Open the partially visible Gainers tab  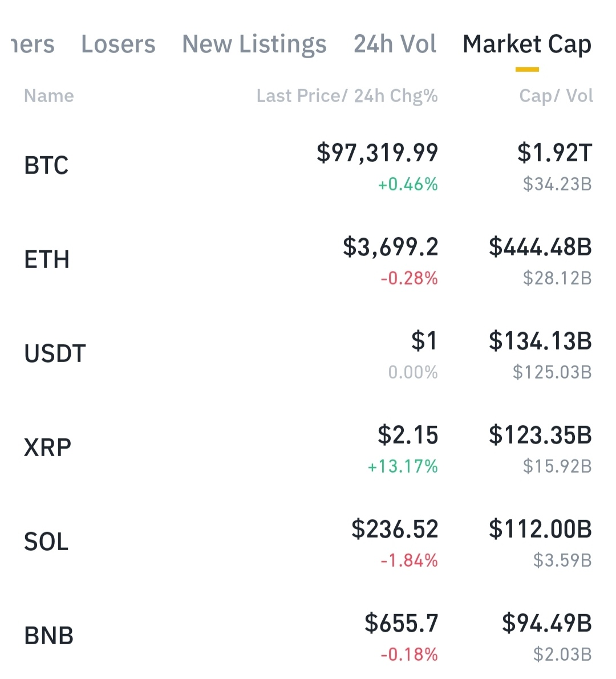pos(32,44)
